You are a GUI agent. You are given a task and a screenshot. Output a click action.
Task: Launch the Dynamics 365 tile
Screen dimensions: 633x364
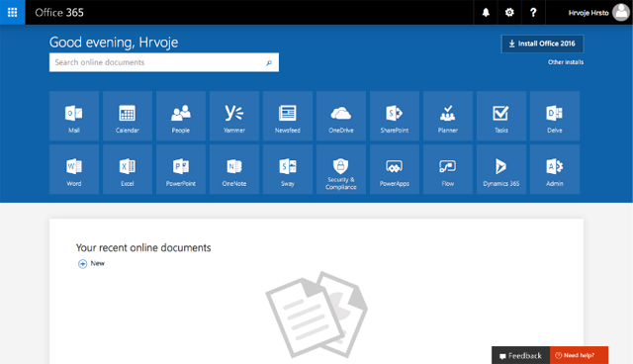tap(501, 169)
